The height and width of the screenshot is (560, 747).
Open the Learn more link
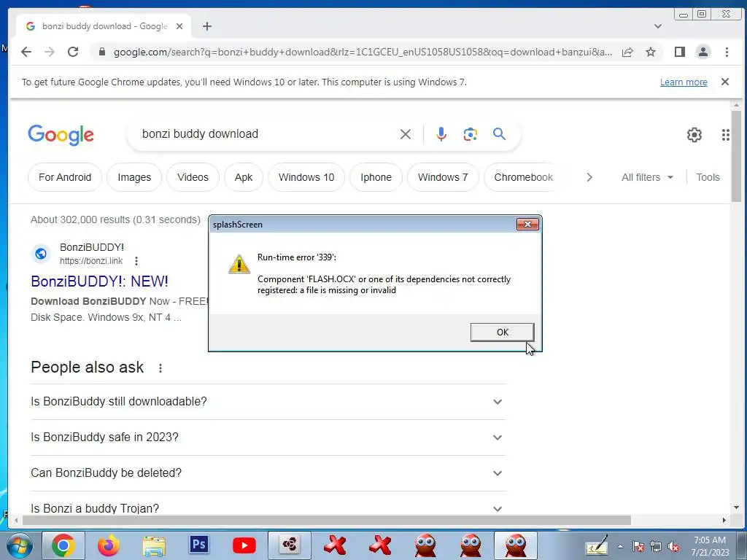(683, 82)
